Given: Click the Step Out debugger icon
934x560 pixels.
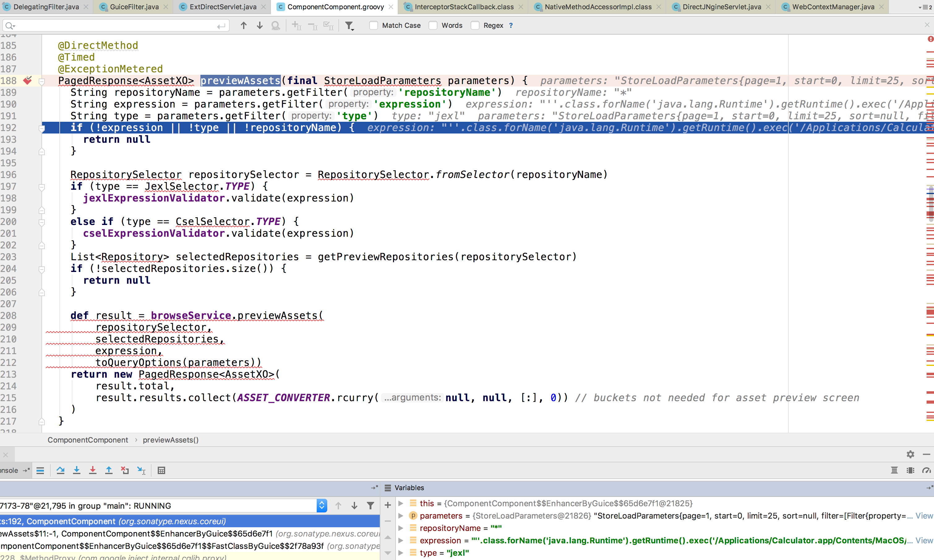Looking at the screenshot, I should (x=109, y=470).
